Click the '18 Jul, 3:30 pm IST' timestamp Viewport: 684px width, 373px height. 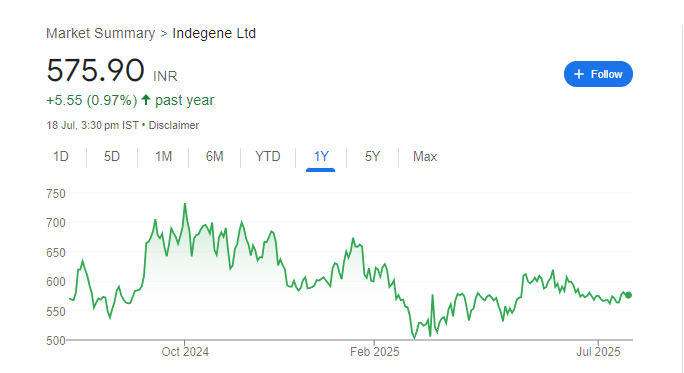click(92, 125)
